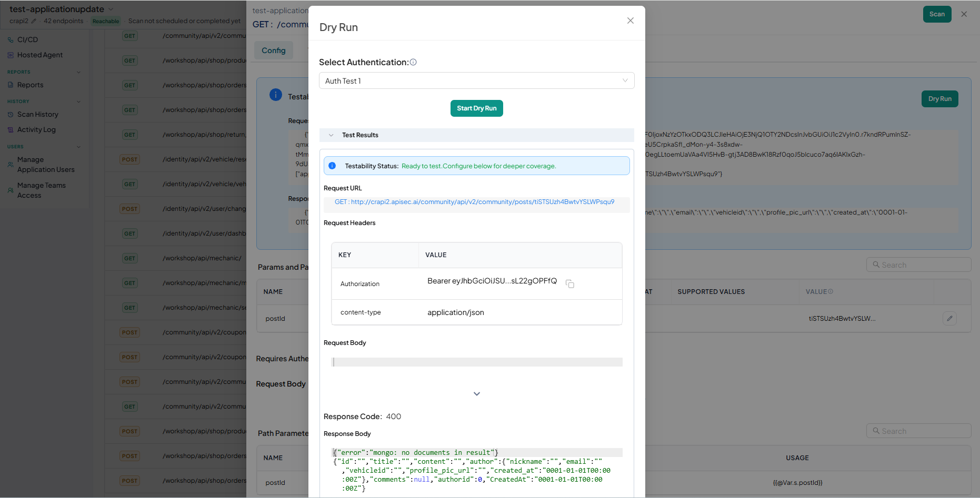Click the Activity Log sidebar icon
The height and width of the screenshot is (498, 980).
point(11,129)
